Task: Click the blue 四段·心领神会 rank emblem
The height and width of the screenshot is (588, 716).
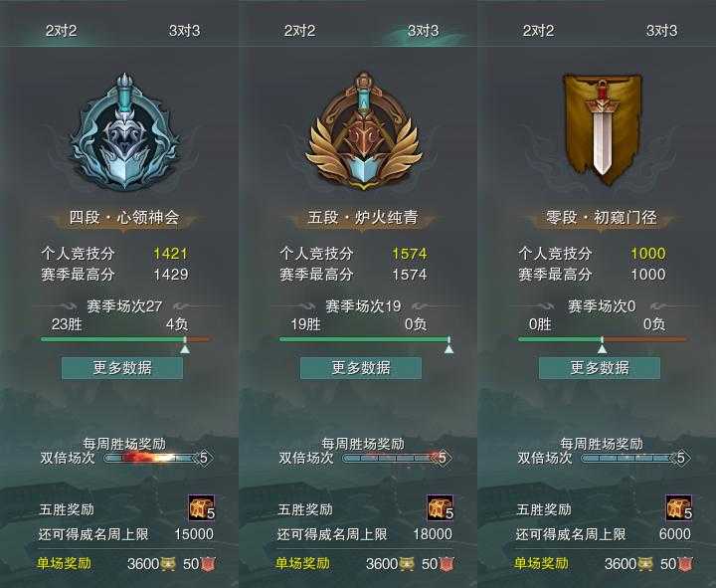Action: pos(124,131)
